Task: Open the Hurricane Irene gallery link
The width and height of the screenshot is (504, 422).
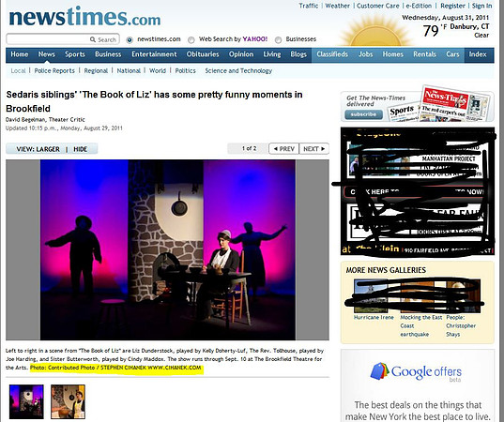Action: (374, 317)
